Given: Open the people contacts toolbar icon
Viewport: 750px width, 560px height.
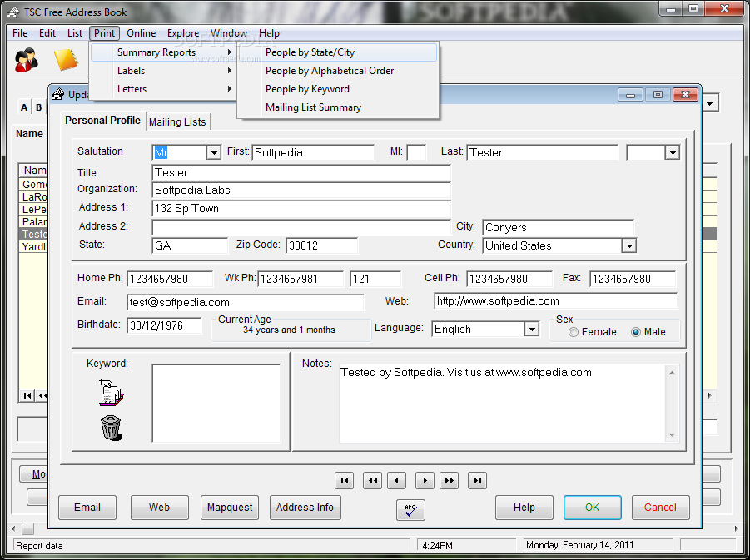Looking at the screenshot, I should pos(26,60).
